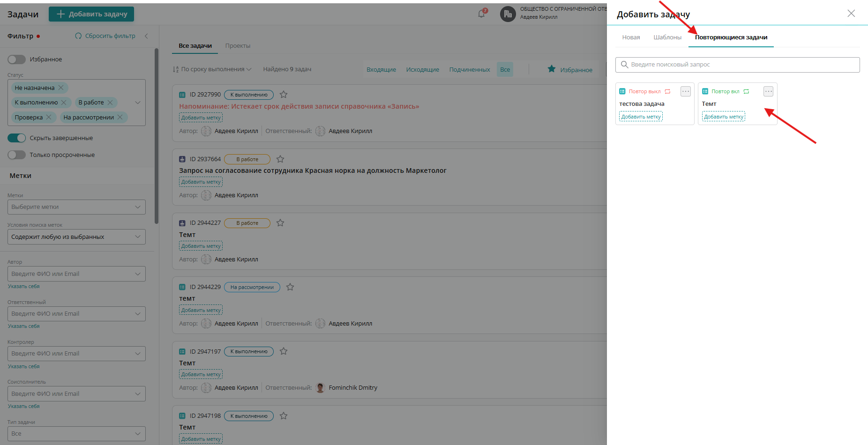This screenshot has width=868, height=445.
Task: Switch to the Проекты tab
Action: click(238, 45)
